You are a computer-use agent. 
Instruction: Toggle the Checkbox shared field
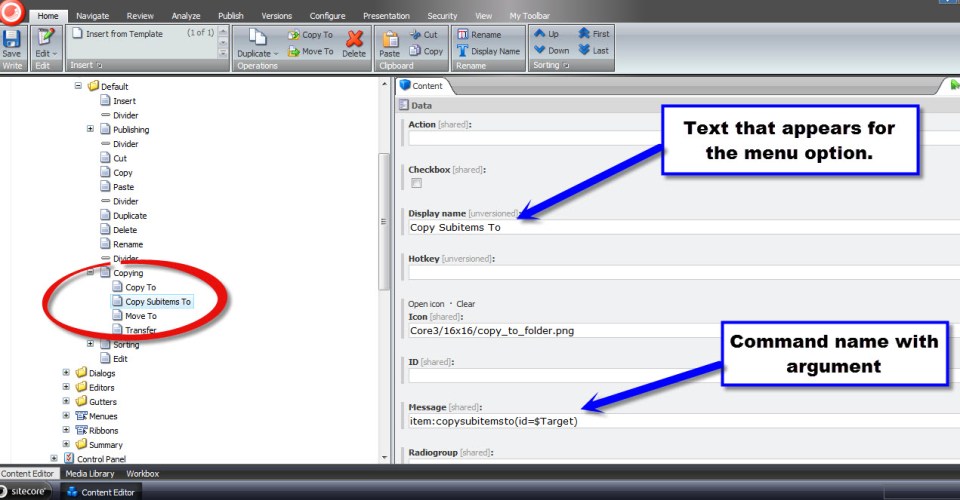[416, 183]
